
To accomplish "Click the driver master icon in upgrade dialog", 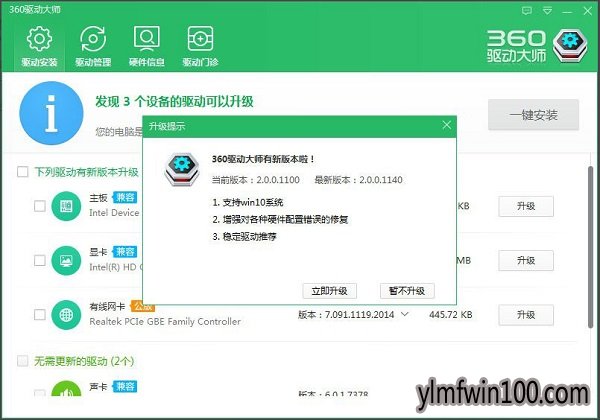I will tap(181, 169).
